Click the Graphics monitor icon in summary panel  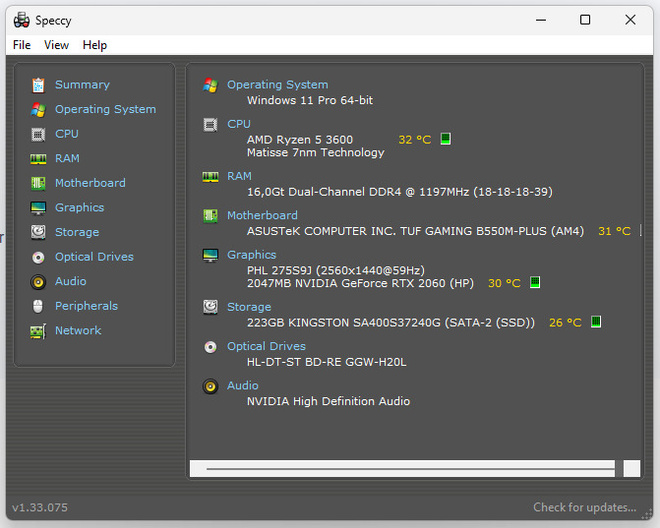click(x=210, y=255)
